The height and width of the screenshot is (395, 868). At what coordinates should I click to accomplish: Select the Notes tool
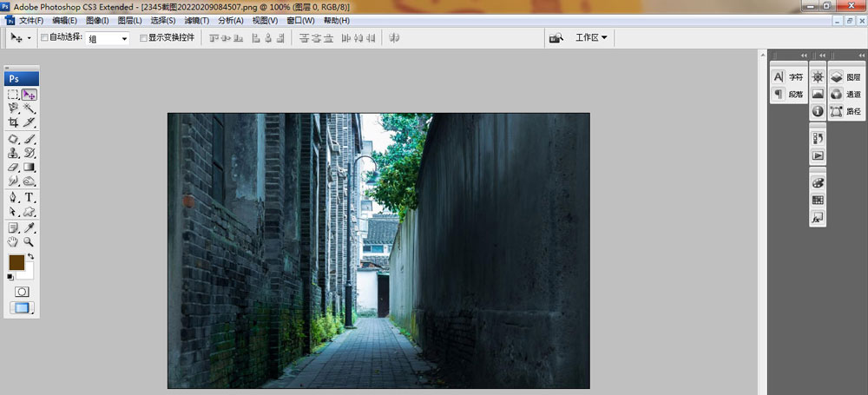point(14,227)
